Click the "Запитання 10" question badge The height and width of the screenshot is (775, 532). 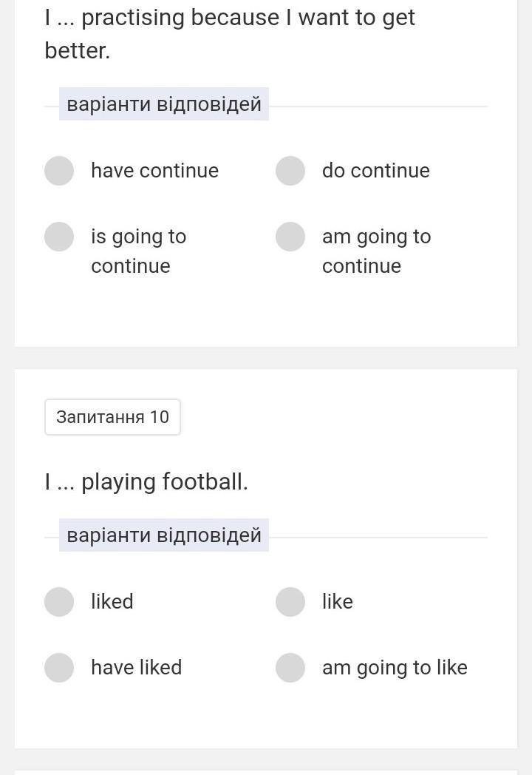click(x=112, y=417)
